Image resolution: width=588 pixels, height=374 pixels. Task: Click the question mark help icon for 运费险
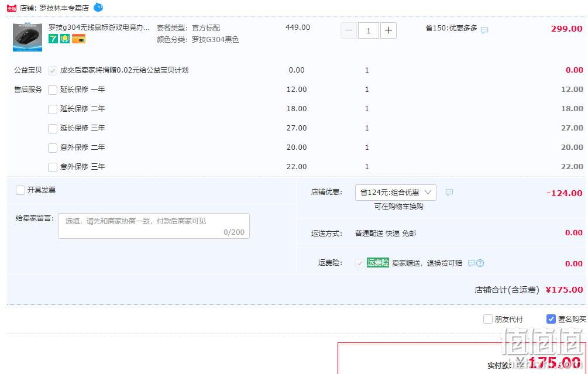coord(480,263)
